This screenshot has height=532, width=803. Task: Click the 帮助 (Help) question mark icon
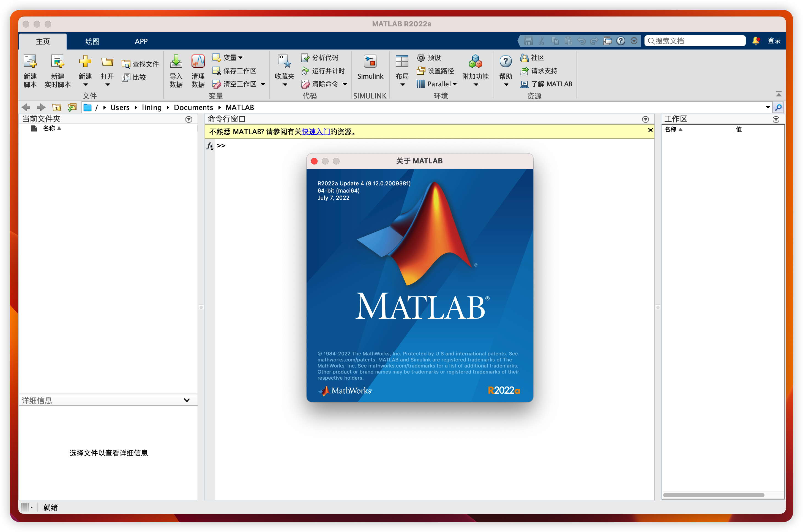506,62
